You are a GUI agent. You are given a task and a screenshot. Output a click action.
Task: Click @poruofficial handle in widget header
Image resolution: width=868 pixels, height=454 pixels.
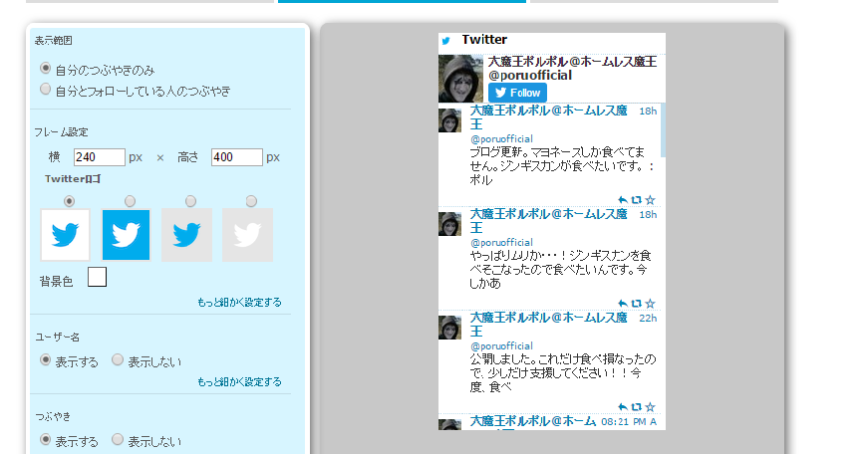coord(530,76)
